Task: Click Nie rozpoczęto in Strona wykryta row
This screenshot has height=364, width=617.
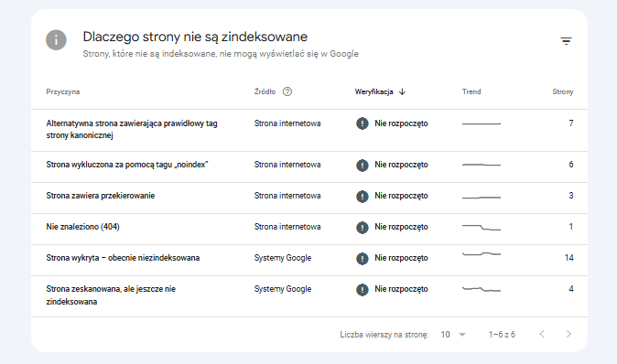Action: [401, 258]
